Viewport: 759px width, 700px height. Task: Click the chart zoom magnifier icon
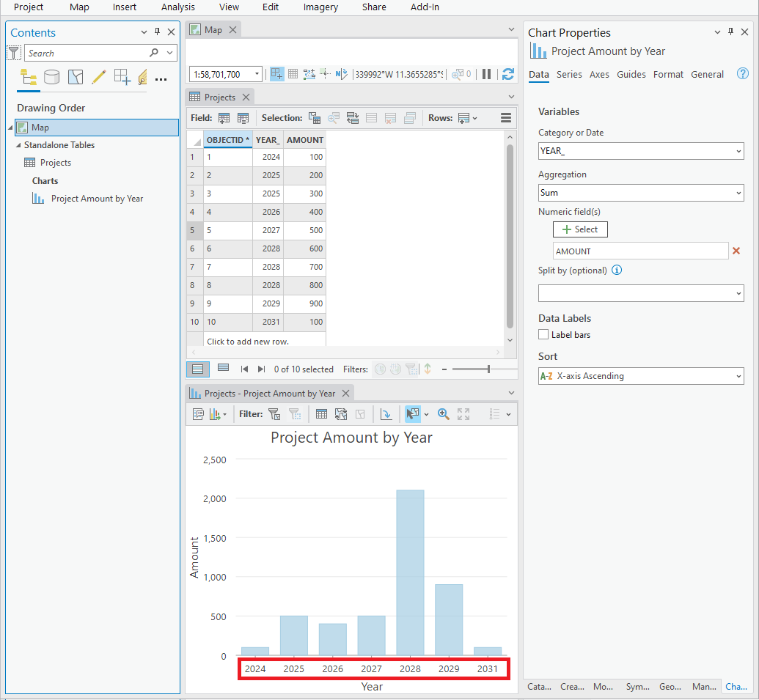(443, 414)
